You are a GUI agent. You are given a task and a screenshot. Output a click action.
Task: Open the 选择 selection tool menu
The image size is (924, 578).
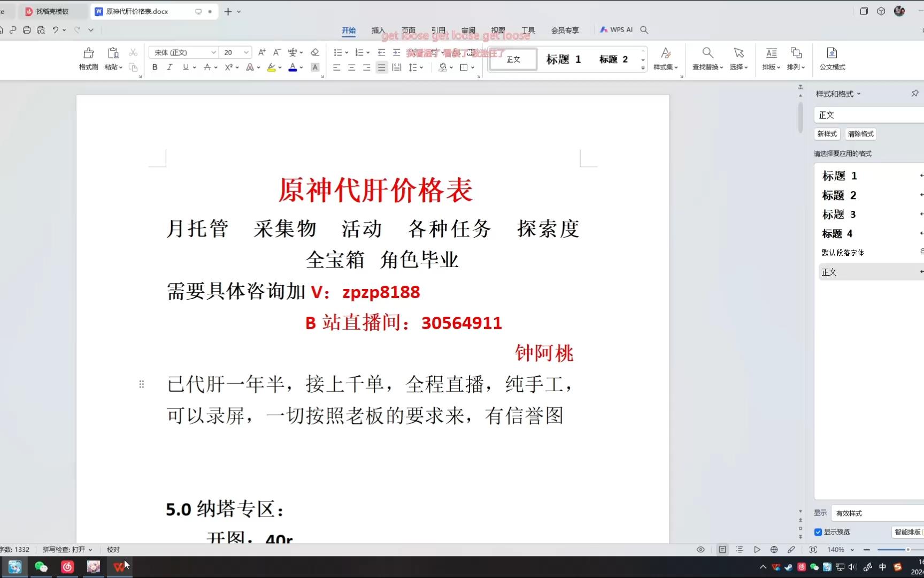pos(739,59)
